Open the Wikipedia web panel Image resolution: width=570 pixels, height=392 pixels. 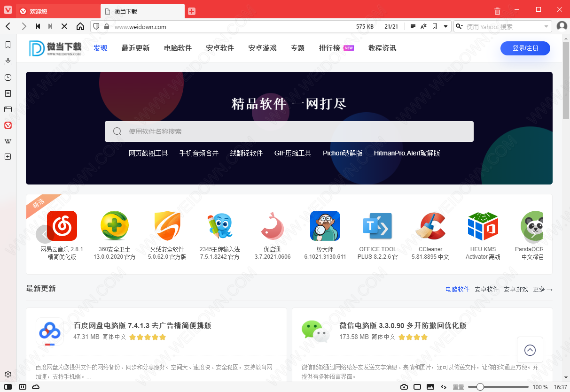[x=8, y=141]
